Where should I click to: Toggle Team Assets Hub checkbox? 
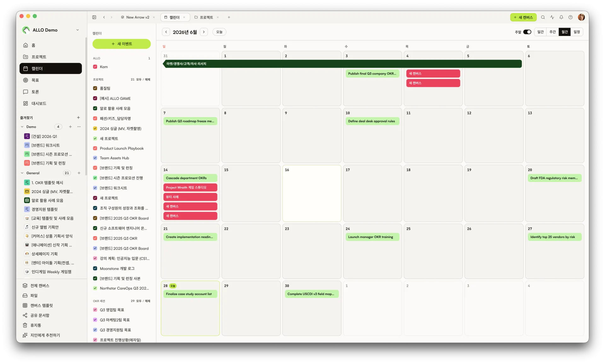[95, 158]
